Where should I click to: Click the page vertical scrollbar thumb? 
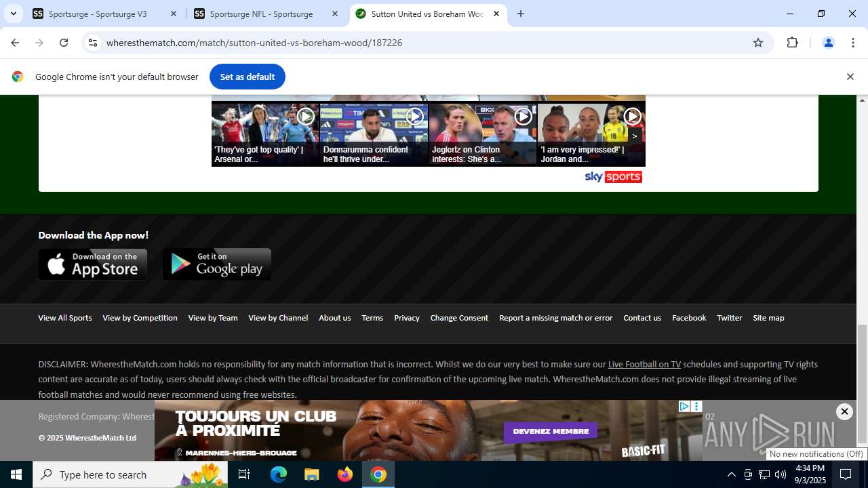tap(863, 383)
